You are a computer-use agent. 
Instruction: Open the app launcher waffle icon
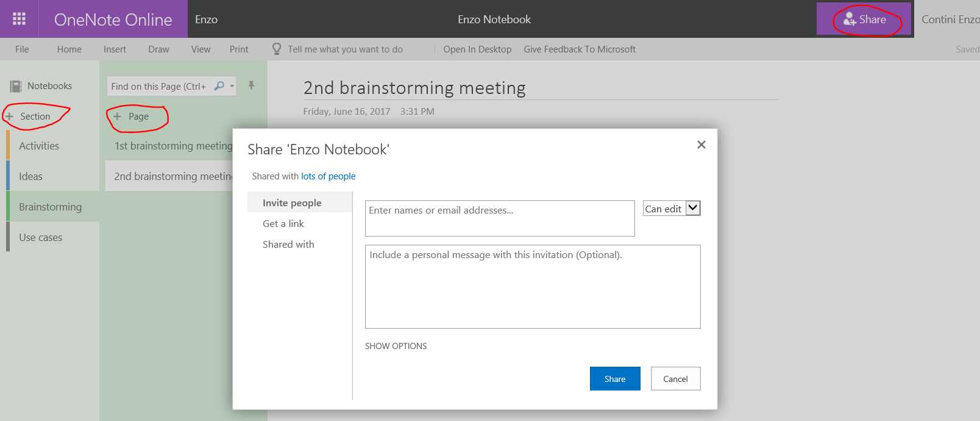click(x=19, y=19)
